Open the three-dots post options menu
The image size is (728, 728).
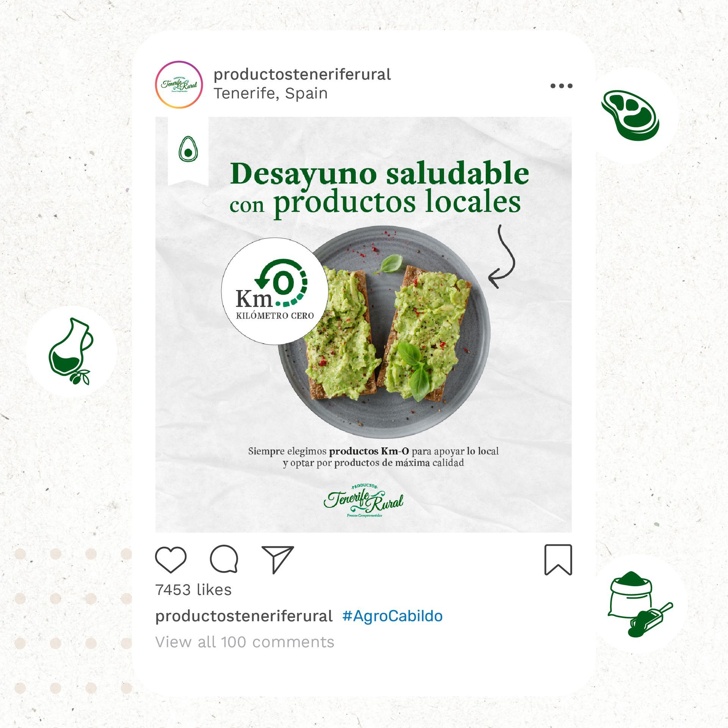pos(562,86)
